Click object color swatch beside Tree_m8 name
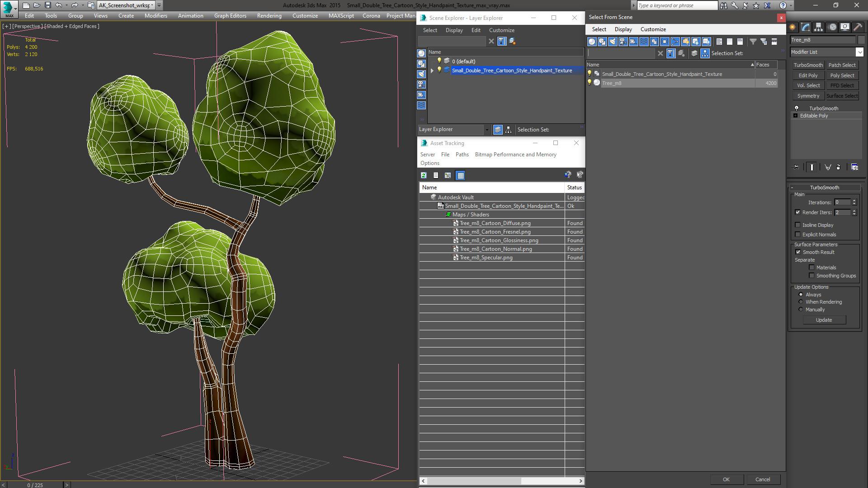The height and width of the screenshot is (488, 868). click(861, 40)
